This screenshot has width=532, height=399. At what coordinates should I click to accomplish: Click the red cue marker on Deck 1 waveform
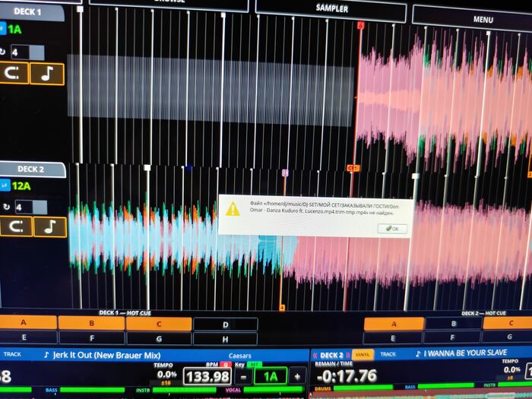tap(361, 25)
